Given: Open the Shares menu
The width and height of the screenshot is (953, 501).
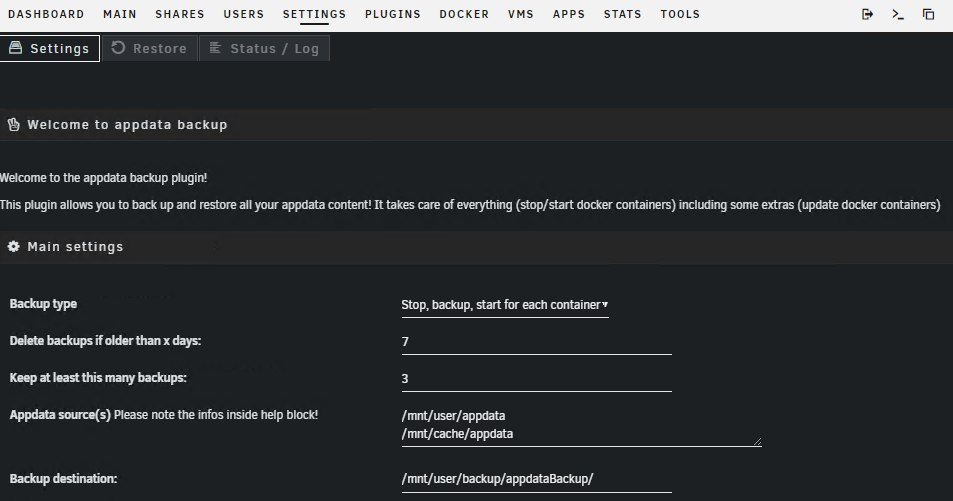Looking at the screenshot, I should tap(180, 15).
